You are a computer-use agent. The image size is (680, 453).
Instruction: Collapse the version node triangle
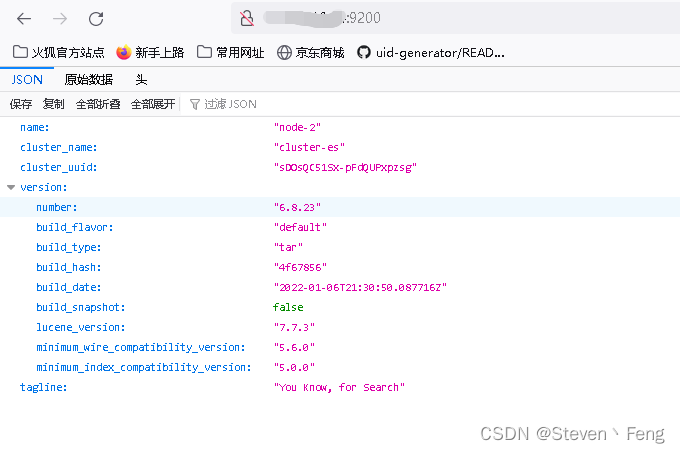coord(11,187)
